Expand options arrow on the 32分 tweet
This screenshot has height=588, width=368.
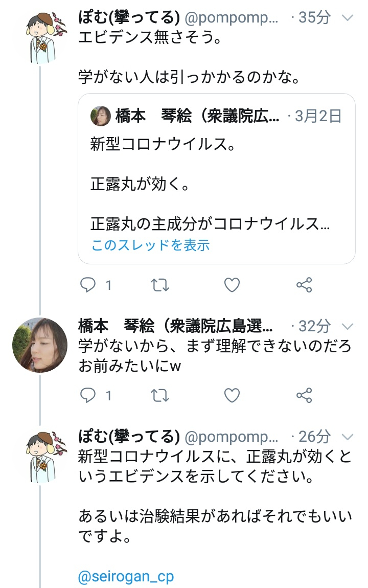click(x=348, y=326)
